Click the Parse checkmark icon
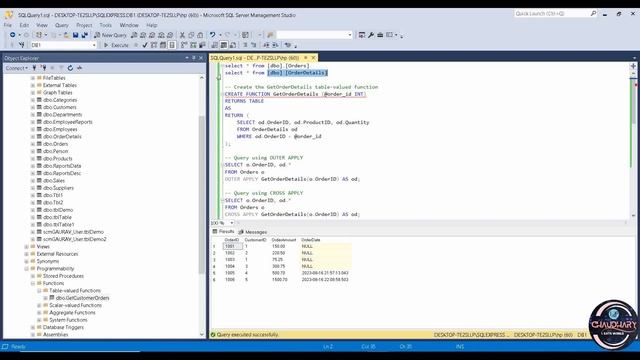This screenshot has height=360, width=640. [x=145, y=45]
